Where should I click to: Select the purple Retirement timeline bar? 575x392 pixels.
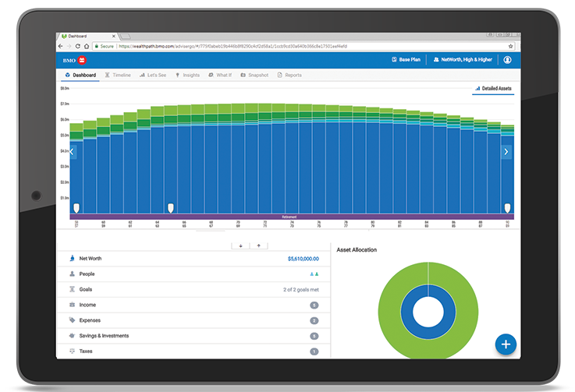click(x=289, y=216)
